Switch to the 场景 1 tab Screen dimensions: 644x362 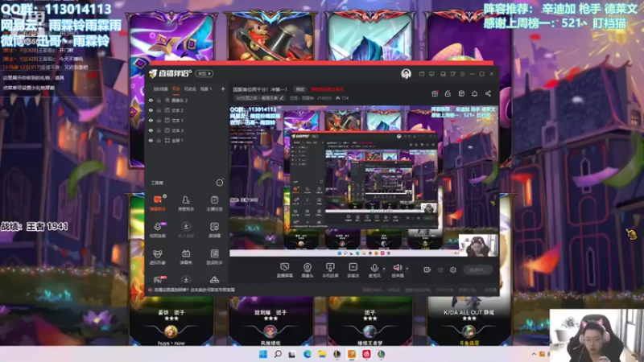point(206,89)
